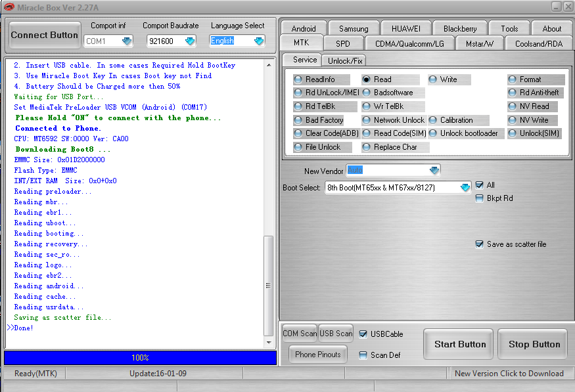The height and width of the screenshot is (392, 575).
Task: Select the ReadInfo radio option
Action: click(x=298, y=79)
